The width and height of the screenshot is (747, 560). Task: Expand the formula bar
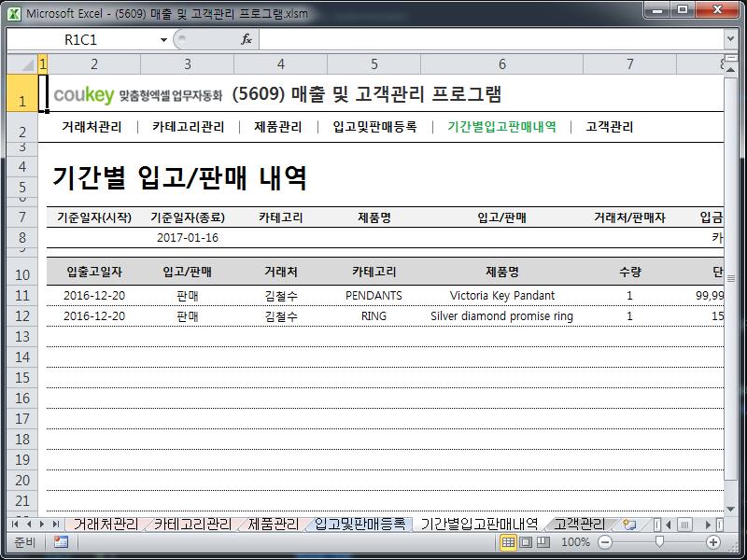click(x=730, y=38)
